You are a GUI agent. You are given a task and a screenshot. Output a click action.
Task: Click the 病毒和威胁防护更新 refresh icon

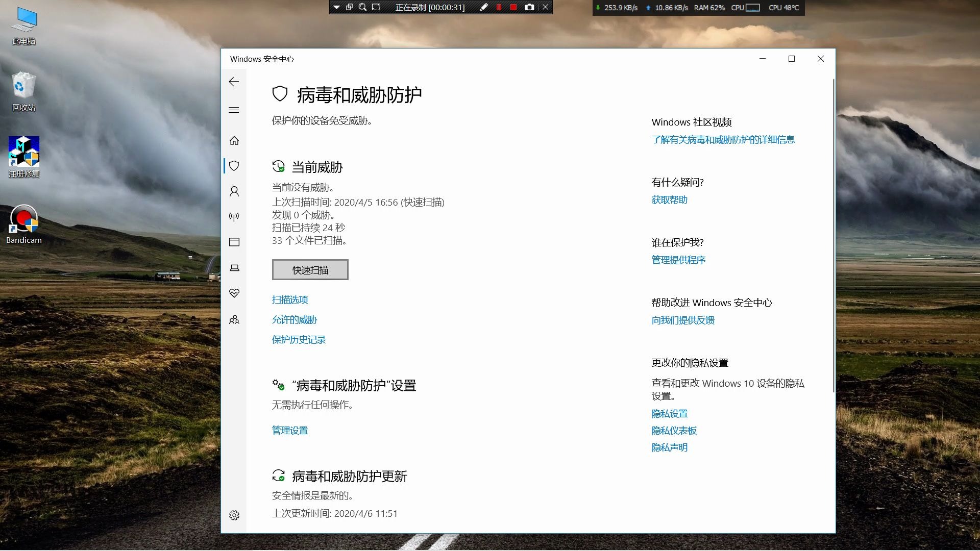click(278, 475)
